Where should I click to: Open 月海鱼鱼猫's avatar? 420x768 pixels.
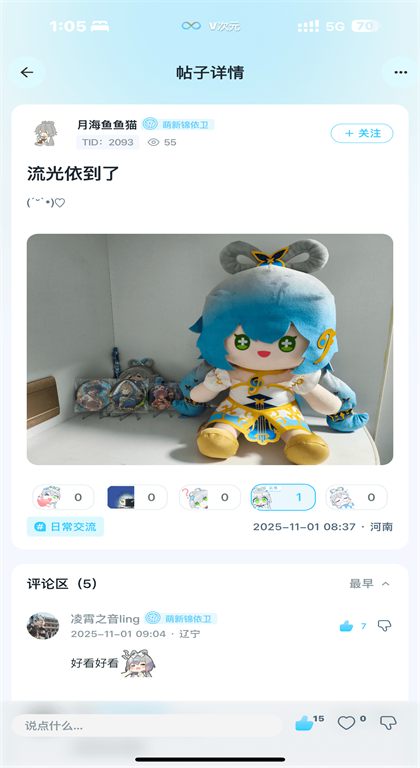[46, 134]
